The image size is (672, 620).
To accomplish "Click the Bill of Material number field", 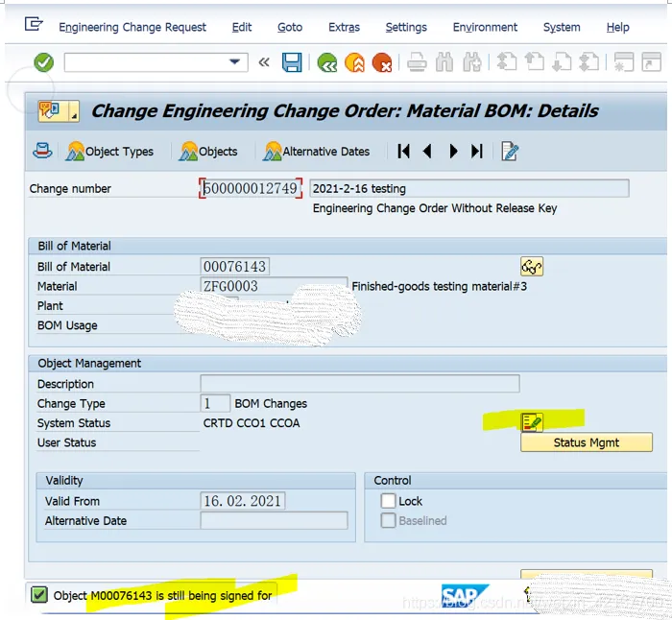I will tap(234, 267).
